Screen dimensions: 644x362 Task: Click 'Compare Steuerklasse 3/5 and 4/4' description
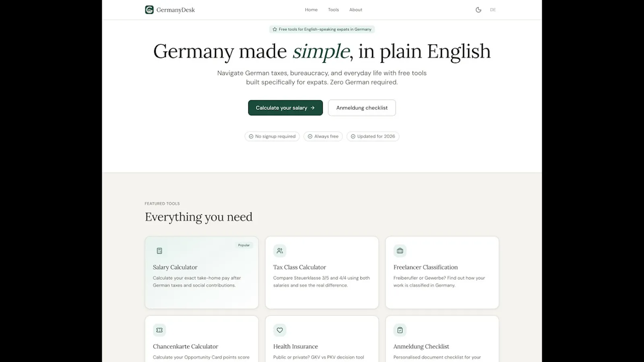[x=322, y=282]
